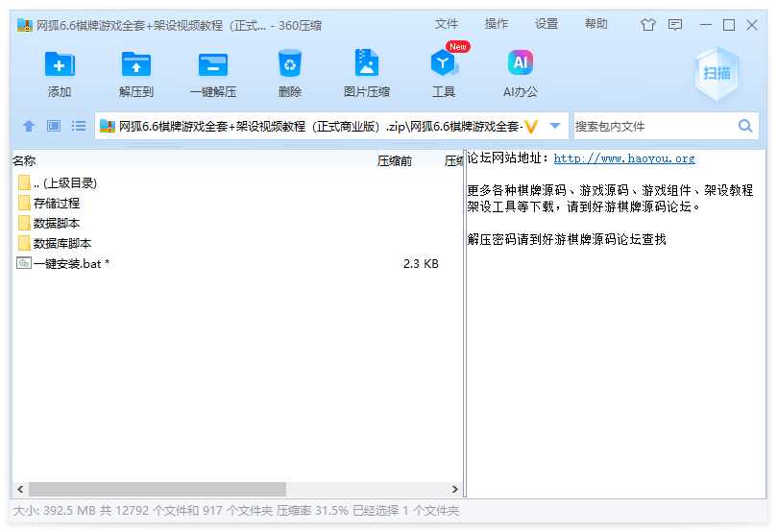The width and height of the screenshot is (777, 532).
Task: Open the 文件 menu
Action: pos(447,24)
